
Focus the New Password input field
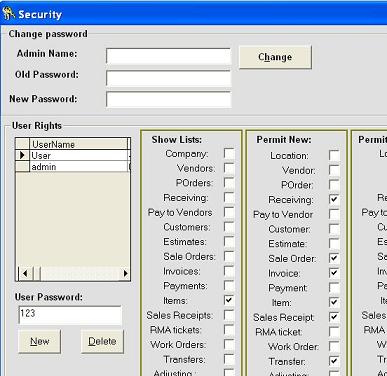168,100
